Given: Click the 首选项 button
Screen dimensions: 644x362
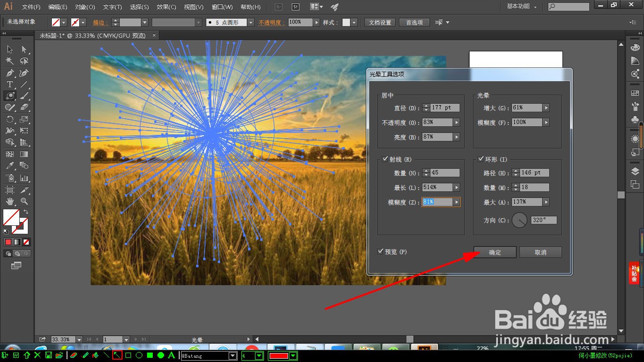Looking at the screenshot, I should point(414,22).
